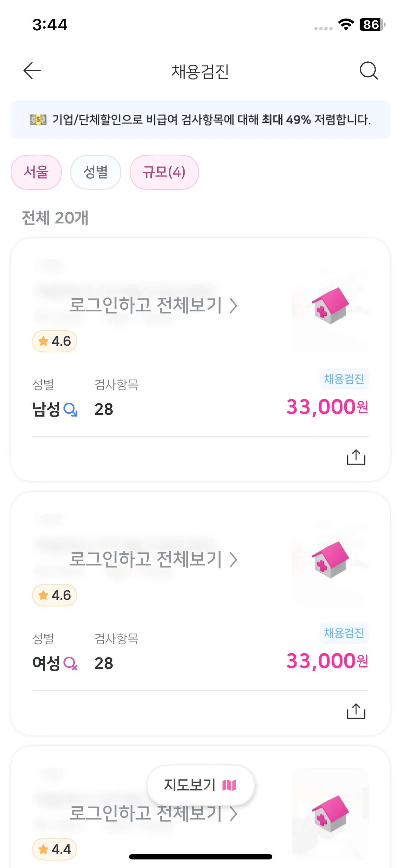Open search with the magnifier icon
Screen dimensions: 401x868
369,71
